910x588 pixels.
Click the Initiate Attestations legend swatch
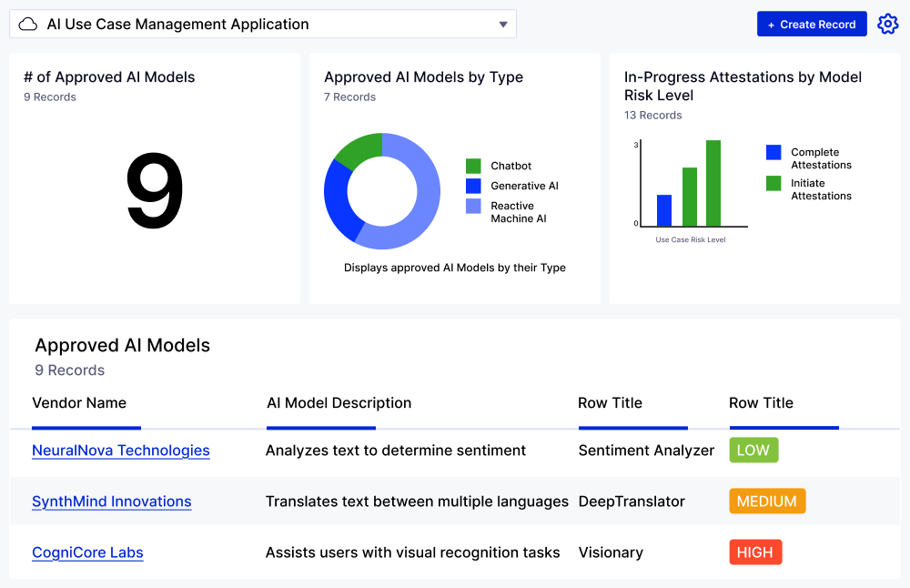click(773, 184)
